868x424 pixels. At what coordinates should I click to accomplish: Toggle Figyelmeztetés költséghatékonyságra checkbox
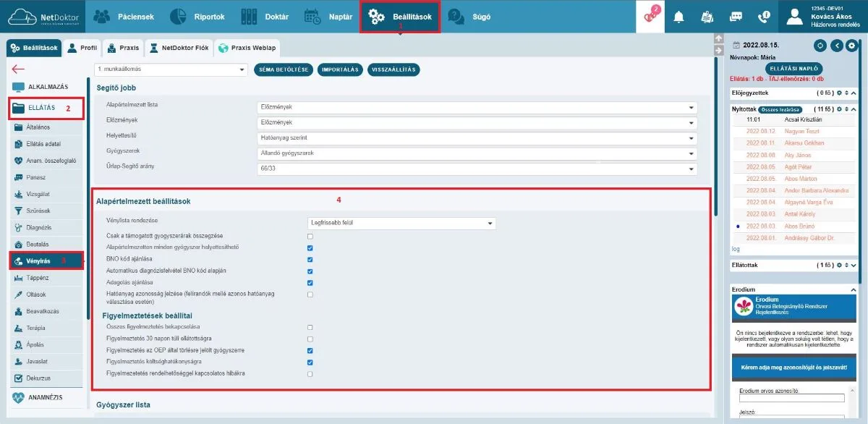[310, 362]
